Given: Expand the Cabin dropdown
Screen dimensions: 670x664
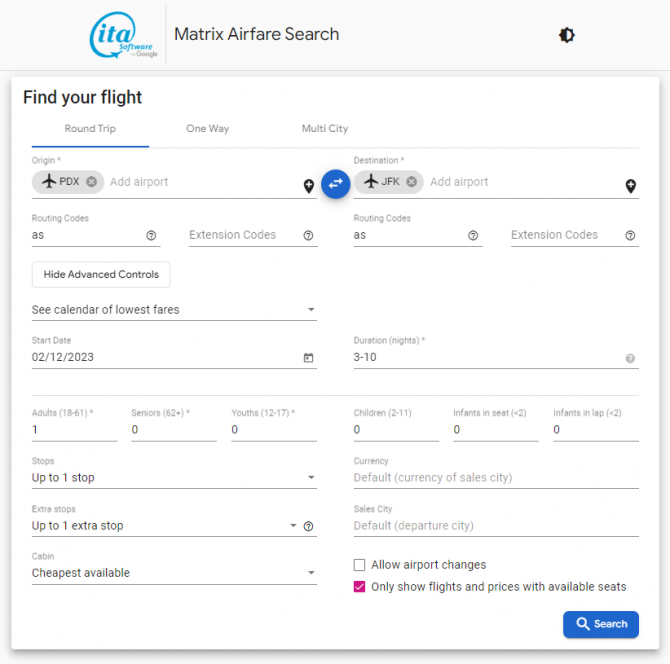Looking at the screenshot, I should point(174,573).
